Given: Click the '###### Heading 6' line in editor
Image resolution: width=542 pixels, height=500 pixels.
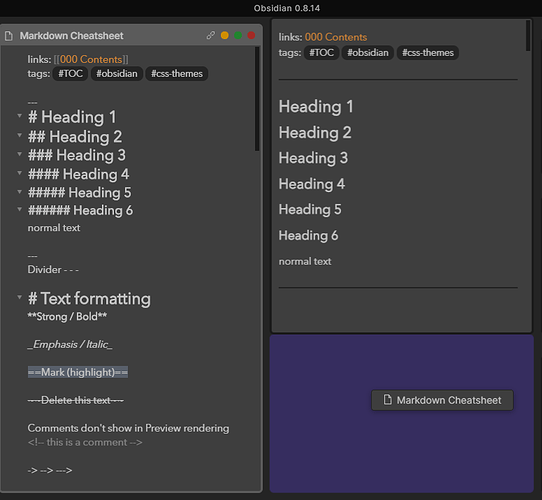Looking at the screenshot, I should point(80,210).
